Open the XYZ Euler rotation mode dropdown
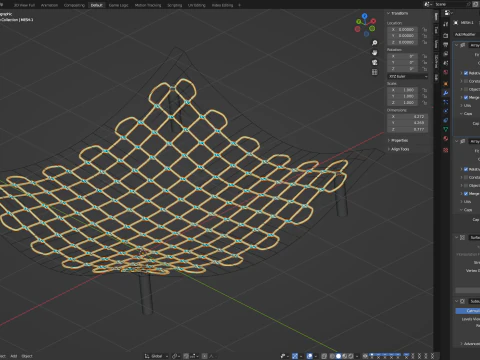Viewport: 480px width, 360px height. [408, 76]
